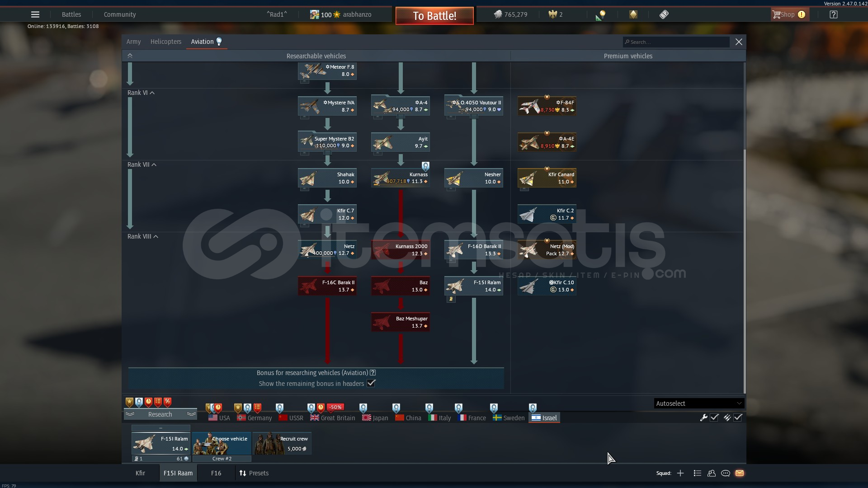Viewport: 868px width, 488px height.
Task: Select the USA nation
Action: 219,418
